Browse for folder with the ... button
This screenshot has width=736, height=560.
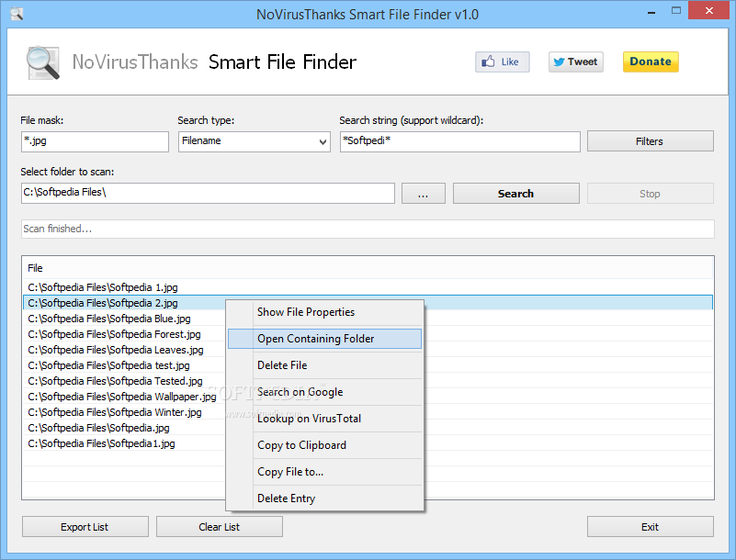coord(424,193)
